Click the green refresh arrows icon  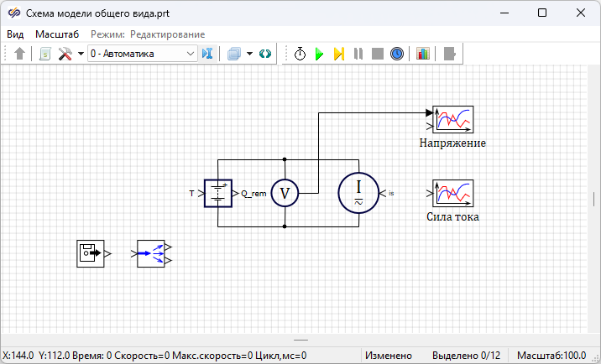coord(265,54)
